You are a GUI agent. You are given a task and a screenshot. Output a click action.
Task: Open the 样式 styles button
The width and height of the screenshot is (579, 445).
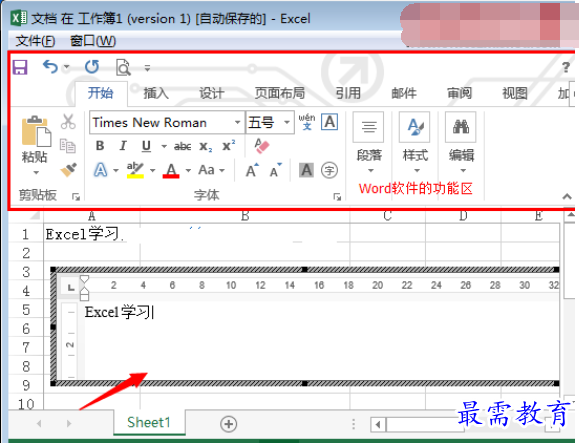pos(415,143)
